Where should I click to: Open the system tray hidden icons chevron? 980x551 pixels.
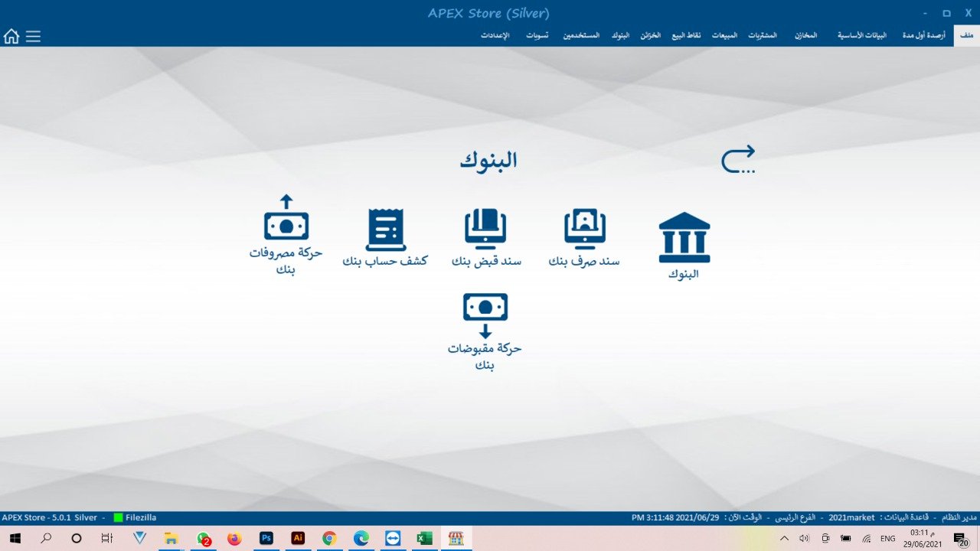[784, 539]
